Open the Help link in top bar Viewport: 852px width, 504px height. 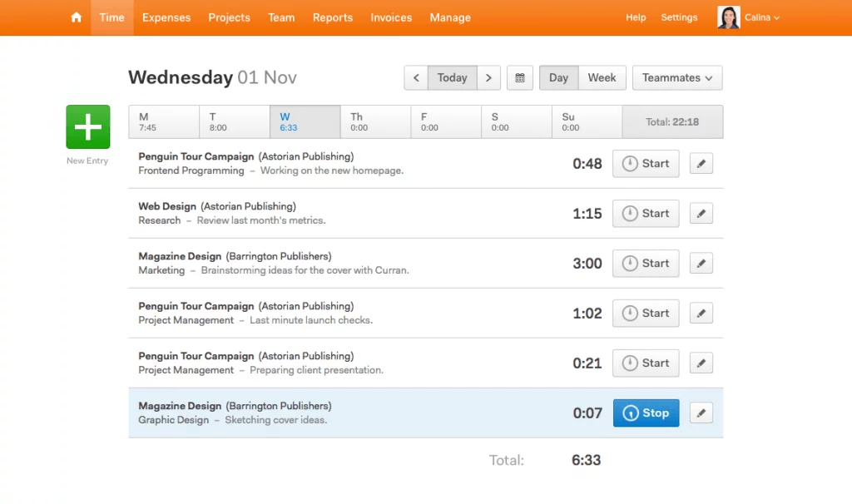(636, 17)
